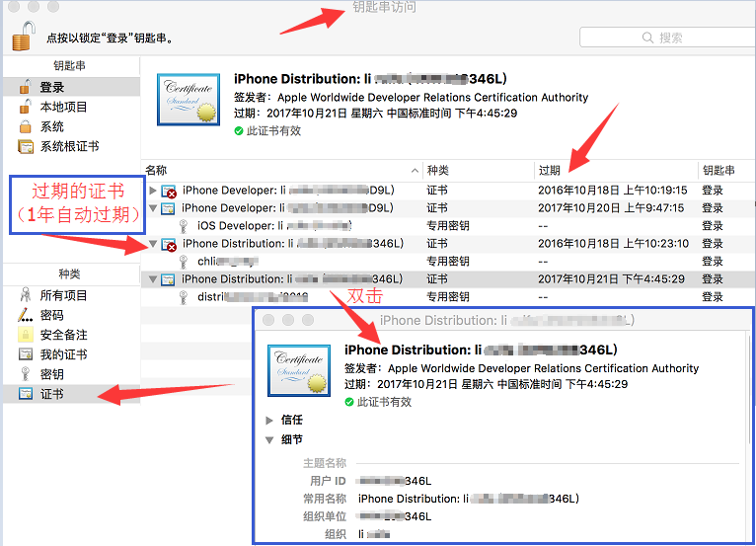The height and width of the screenshot is (546, 756).
Task: Click the 密码 pencil icon
Action: click(25, 315)
